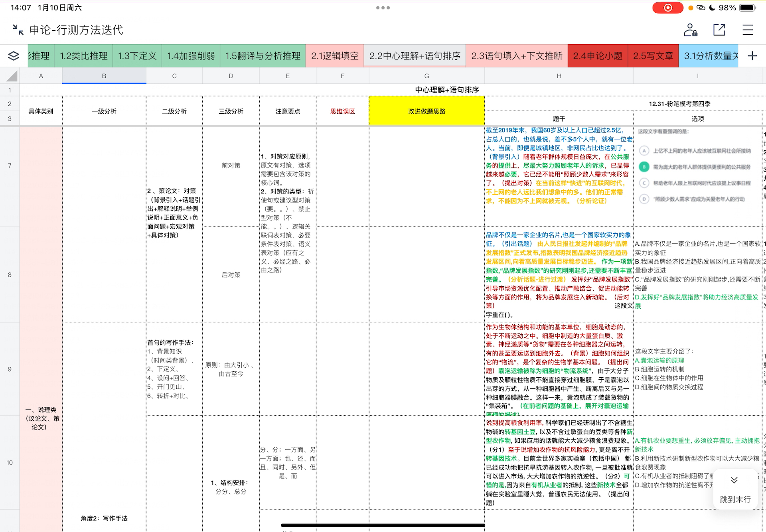The width and height of the screenshot is (766, 532).
Task: Open the hamburger menu icon top right
Action: [x=748, y=30]
